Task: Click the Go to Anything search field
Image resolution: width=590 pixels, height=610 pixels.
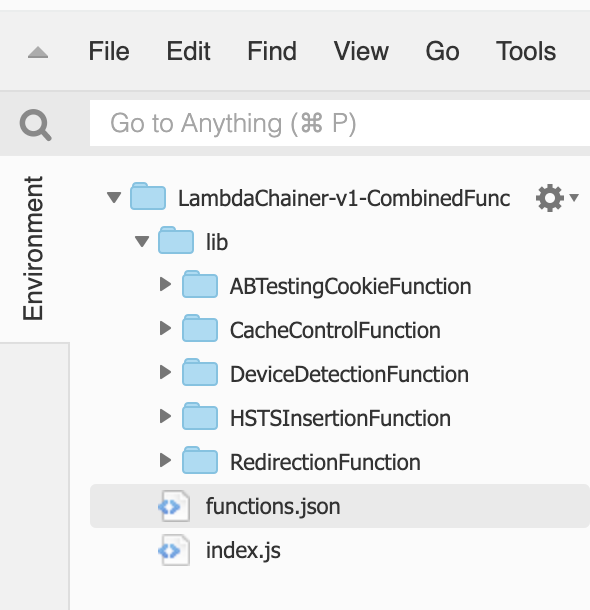Action: click(340, 123)
